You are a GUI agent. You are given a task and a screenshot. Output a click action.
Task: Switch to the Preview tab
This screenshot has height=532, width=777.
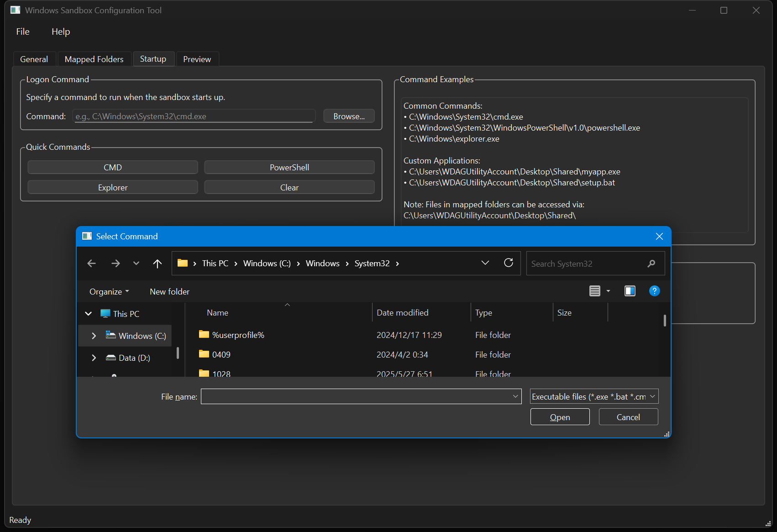coord(197,59)
